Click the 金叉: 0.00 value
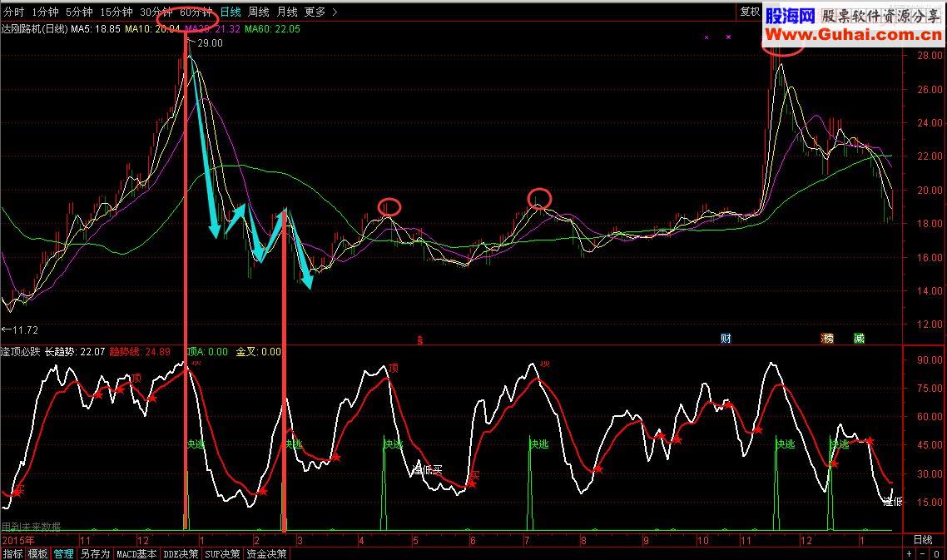The height and width of the screenshot is (560, 947). [259, 352]
